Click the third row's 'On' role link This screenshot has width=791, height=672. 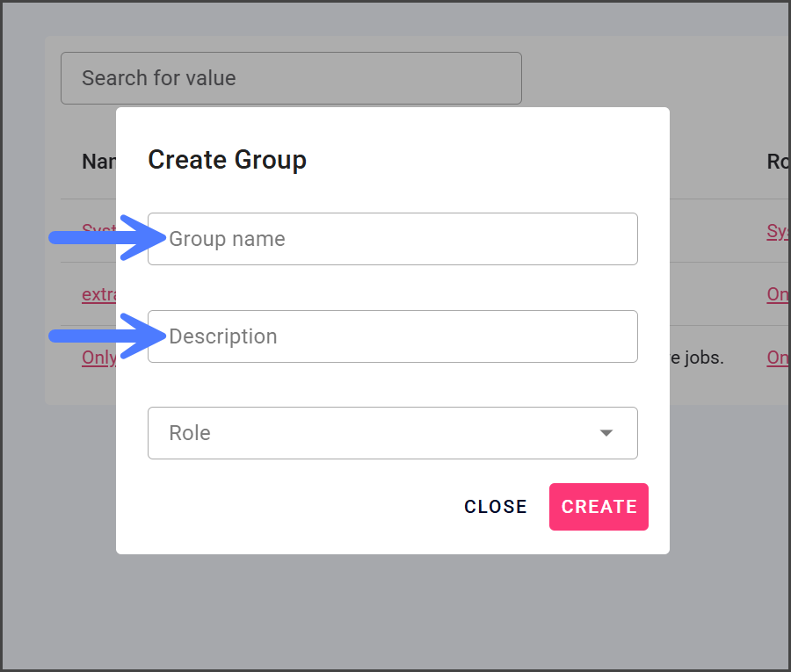[x=778, y=358]
